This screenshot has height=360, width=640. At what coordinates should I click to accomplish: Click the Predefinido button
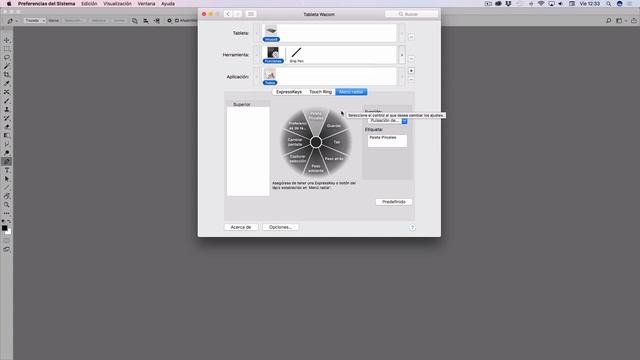click(393, 202)
